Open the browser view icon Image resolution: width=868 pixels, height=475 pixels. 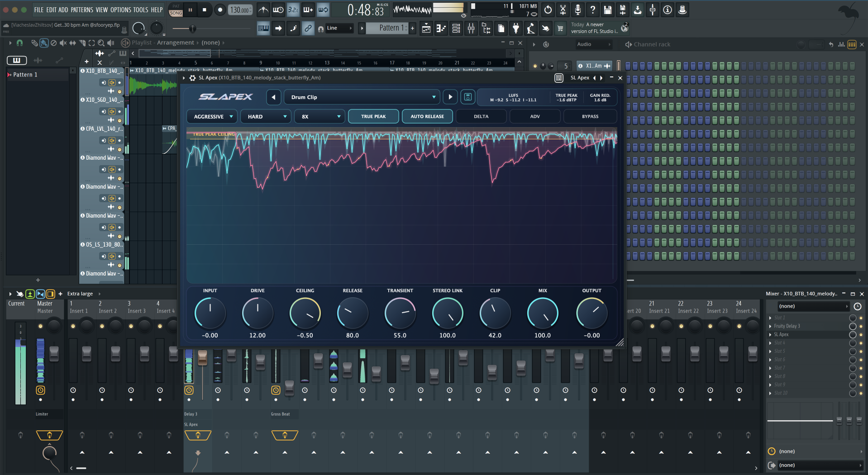(486, 28)
